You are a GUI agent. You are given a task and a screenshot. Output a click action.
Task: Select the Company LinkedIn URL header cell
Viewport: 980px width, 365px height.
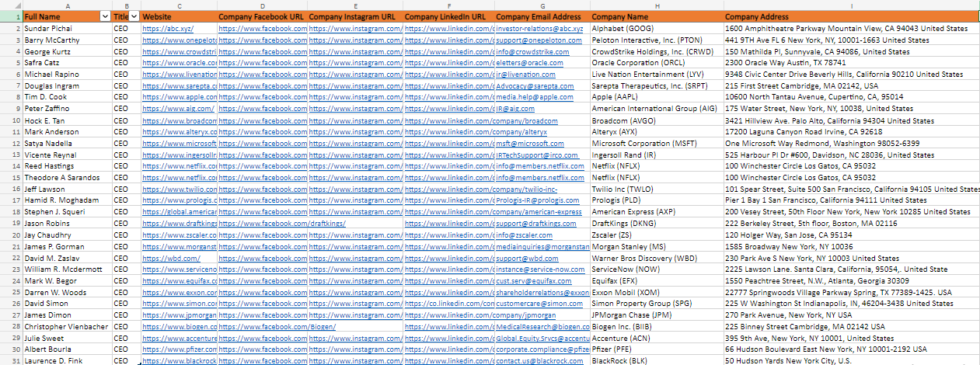[x=448, y=16]
